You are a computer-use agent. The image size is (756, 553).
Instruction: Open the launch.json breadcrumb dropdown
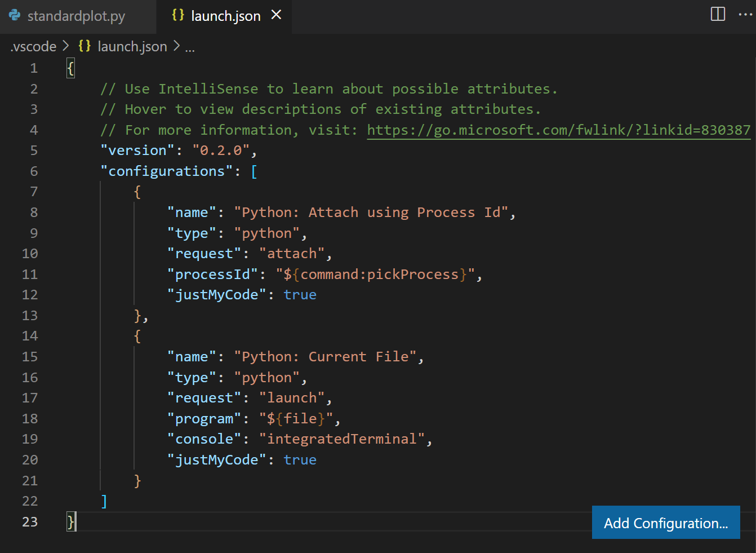click(x=132, y=47)
